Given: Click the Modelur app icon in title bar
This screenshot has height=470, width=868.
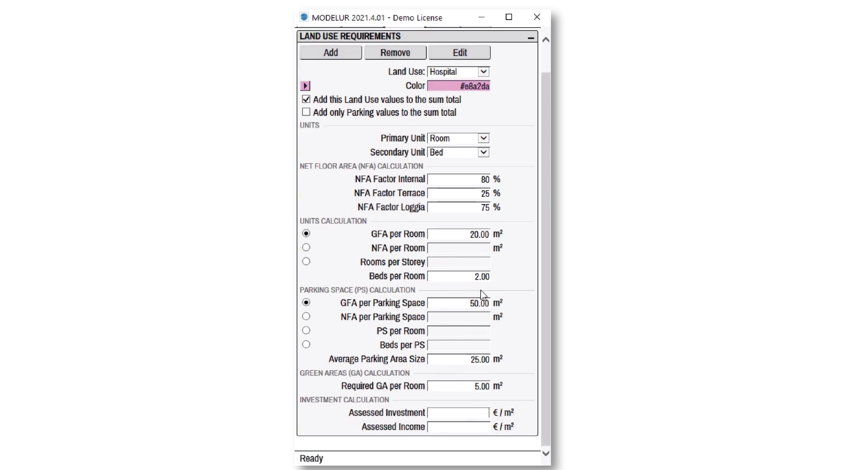Looking at the screenshot, I should [304, 17].
